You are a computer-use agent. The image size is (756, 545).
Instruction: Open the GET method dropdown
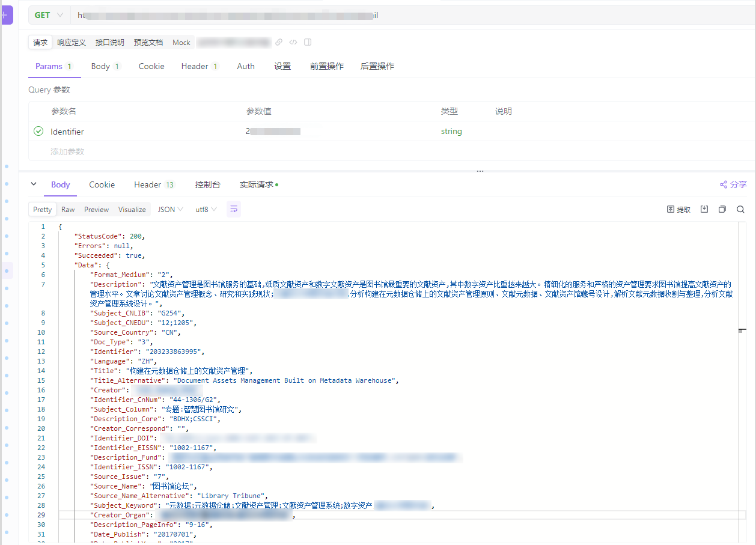[49, 15]
